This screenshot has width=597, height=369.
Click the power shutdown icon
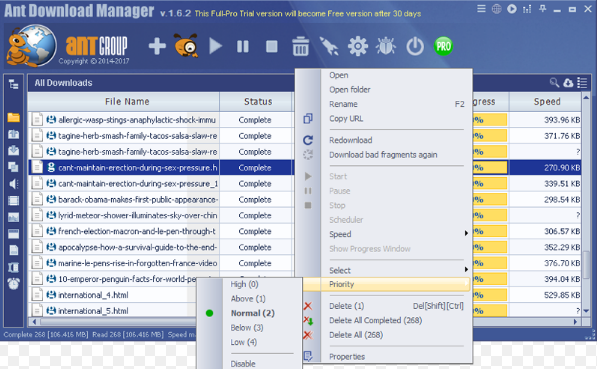click(415, 46)
